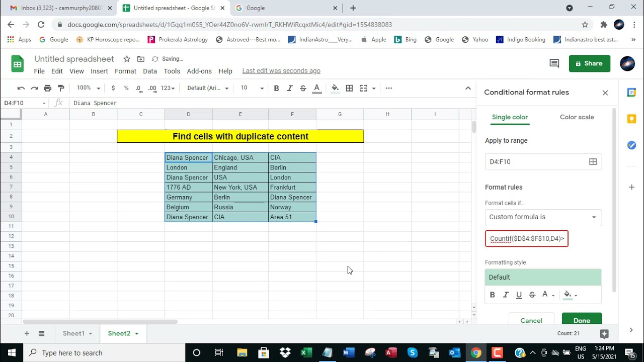644x362 pixels.
Task: Open the zoom 100% dropdown
Action: tap(89, 88)
